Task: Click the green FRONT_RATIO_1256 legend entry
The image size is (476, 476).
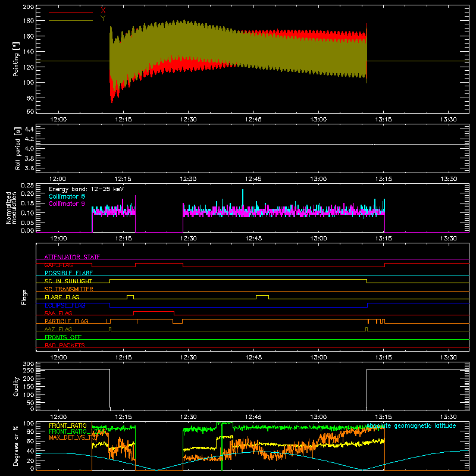Action: point(77,431)
